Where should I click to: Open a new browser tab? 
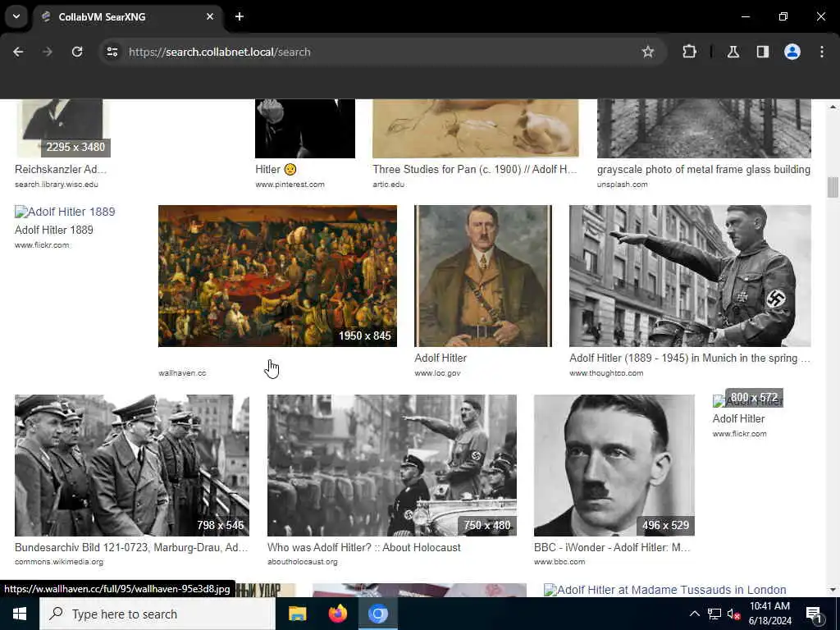[x=240, y=16]
